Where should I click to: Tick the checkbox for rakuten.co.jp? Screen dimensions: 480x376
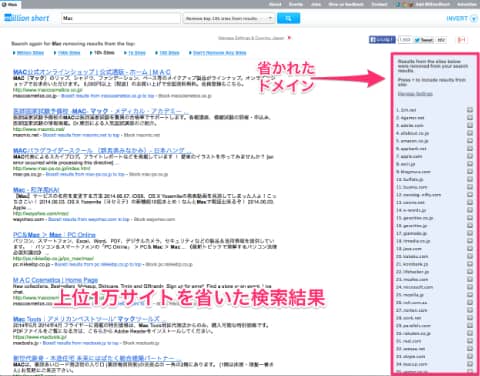tap(470, 333)
